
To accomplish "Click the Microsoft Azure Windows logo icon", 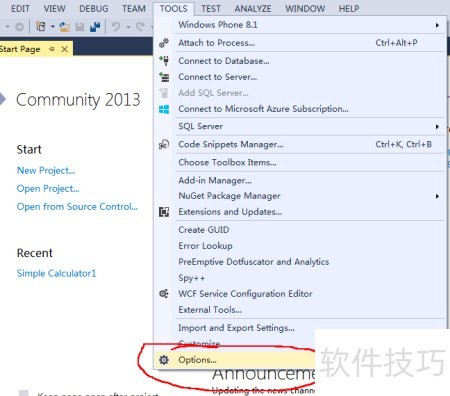I will [164, 109].
